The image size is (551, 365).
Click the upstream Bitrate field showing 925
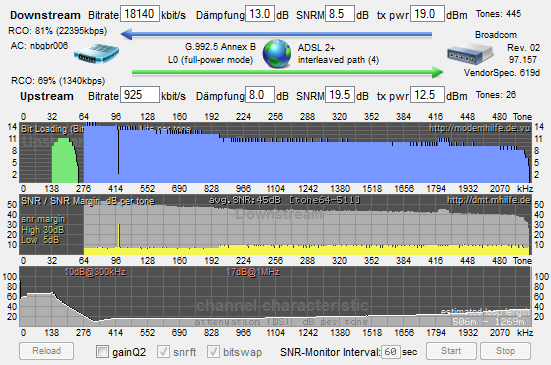tap(140, 94)
